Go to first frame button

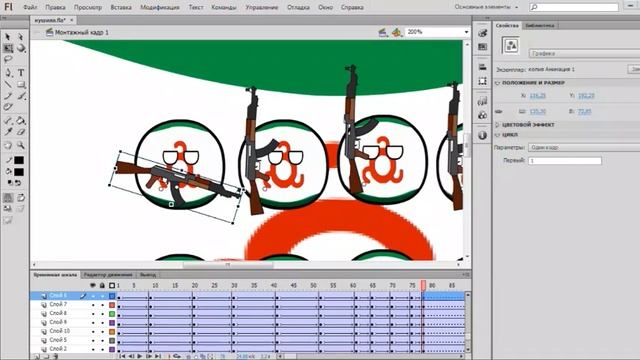pyautogui.click(x=122, y=356)
